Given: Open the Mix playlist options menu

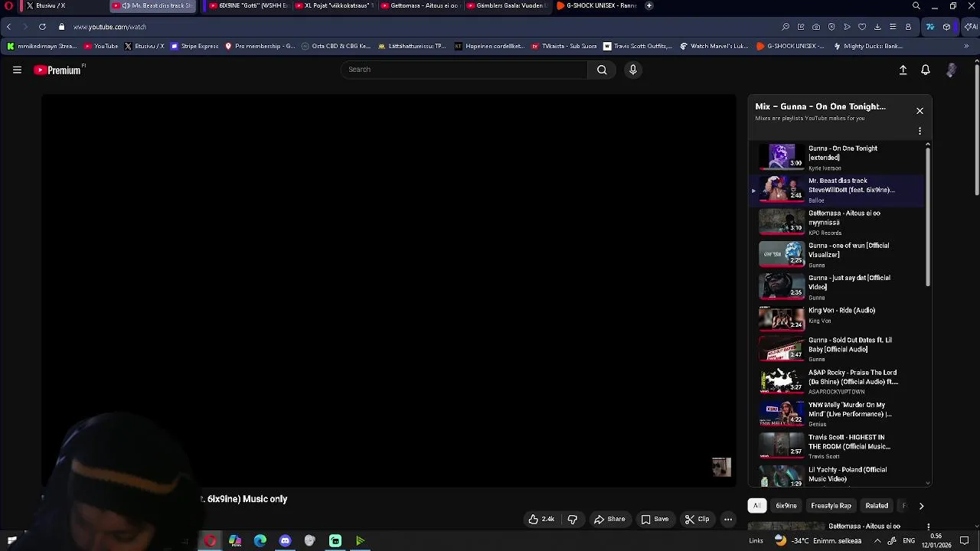Looking at the screenshot, I should coord(920,131).
